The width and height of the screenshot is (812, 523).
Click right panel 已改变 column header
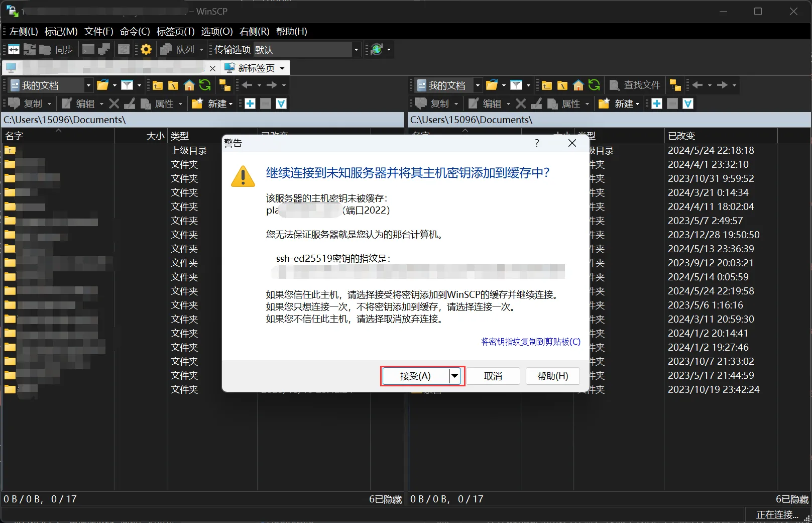coord(721,136)
